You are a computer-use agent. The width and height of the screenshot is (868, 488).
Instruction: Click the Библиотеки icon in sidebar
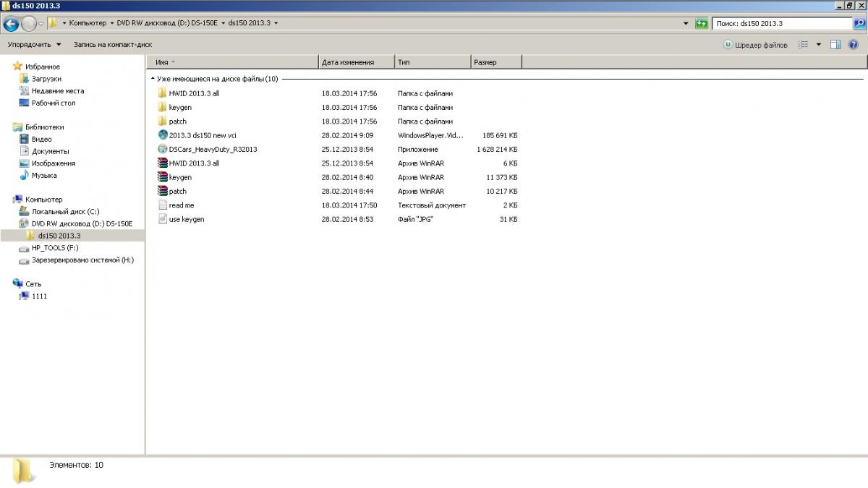[17, 127]
